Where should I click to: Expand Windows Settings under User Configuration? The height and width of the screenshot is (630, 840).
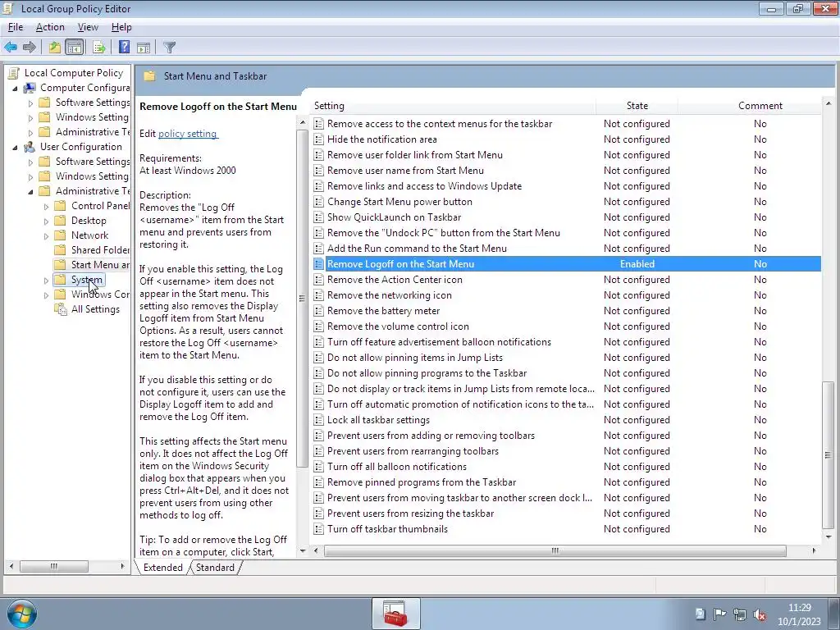tap(30, 177)
